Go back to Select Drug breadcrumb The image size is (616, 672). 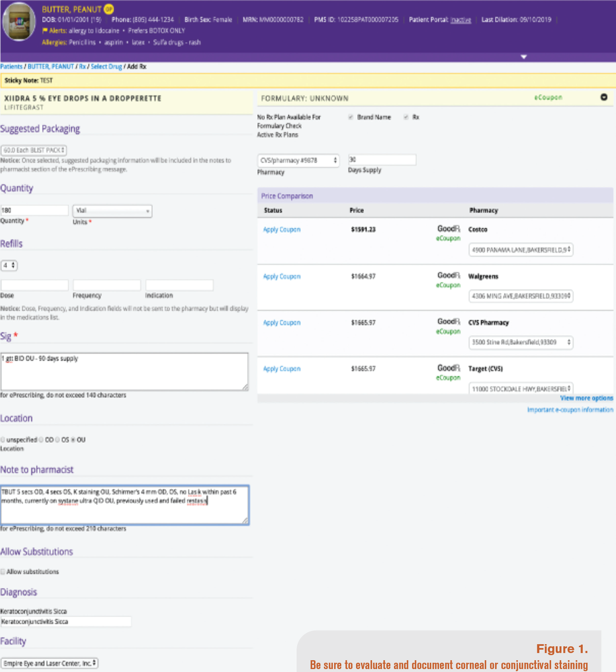[x=106, y=67]
